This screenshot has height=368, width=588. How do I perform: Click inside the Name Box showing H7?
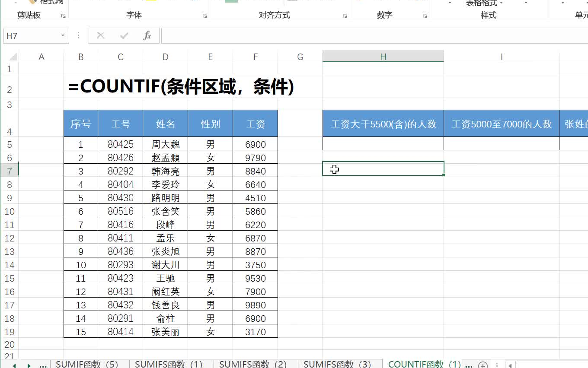point(31,36)
